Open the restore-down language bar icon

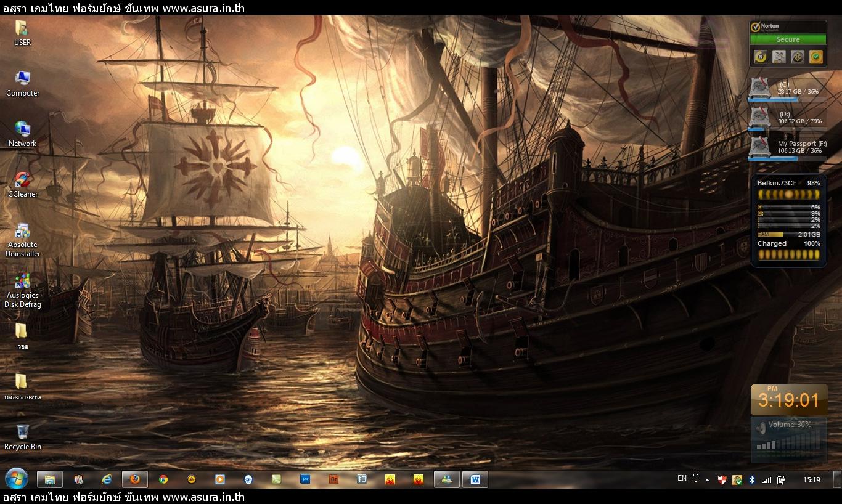point(695,475)
